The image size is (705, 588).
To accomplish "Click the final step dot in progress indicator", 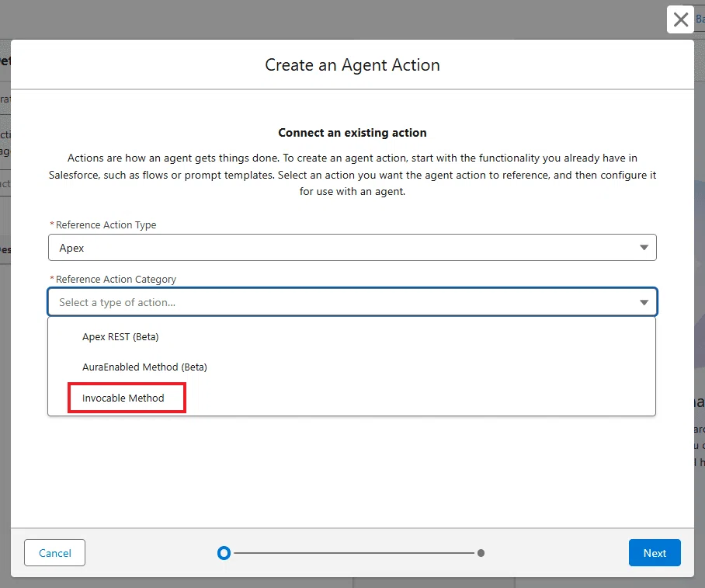I will coord(481,553).
